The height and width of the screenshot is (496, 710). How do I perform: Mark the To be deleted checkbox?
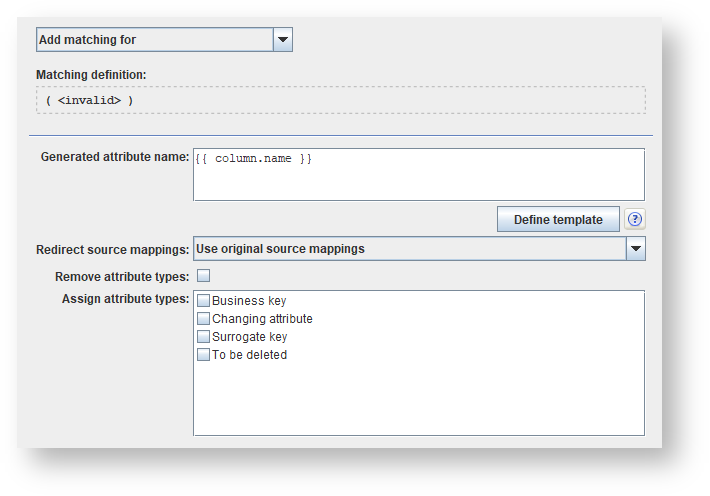pyautogui.click(x=204, y=355)
